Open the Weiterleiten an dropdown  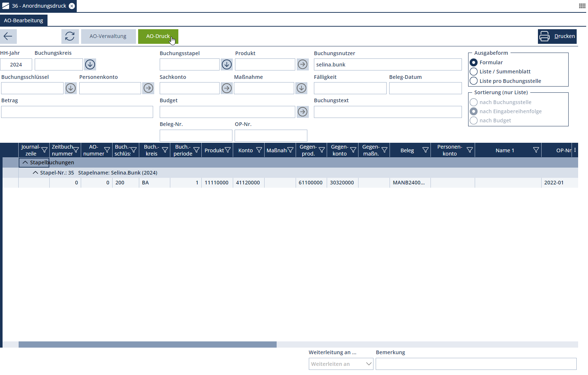[x=369, y=364]
